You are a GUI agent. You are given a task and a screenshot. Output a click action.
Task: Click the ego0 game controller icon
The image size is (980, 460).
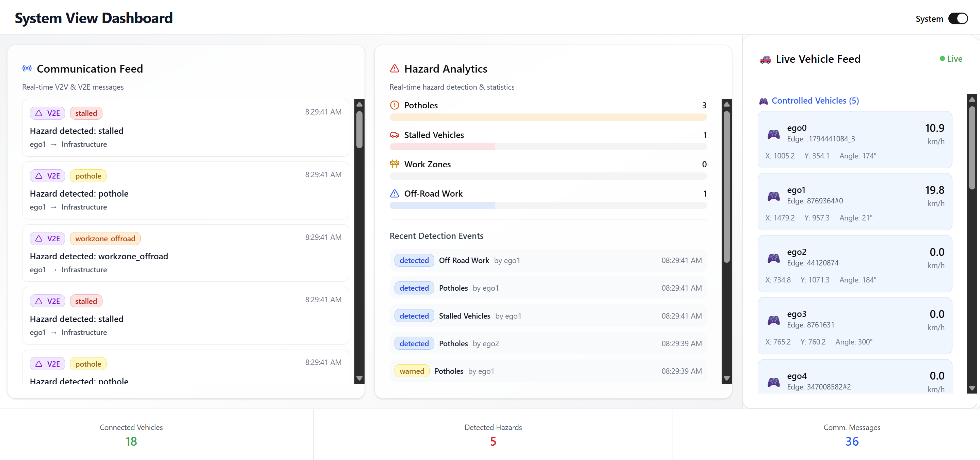click(x=773, y=134)
